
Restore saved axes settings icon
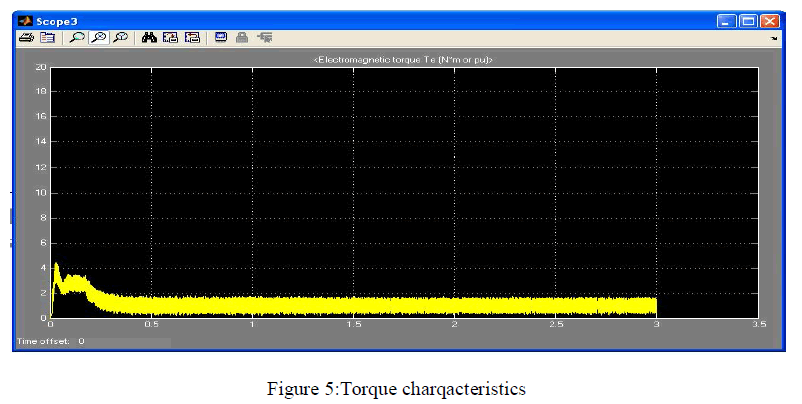tap(191, 38)
